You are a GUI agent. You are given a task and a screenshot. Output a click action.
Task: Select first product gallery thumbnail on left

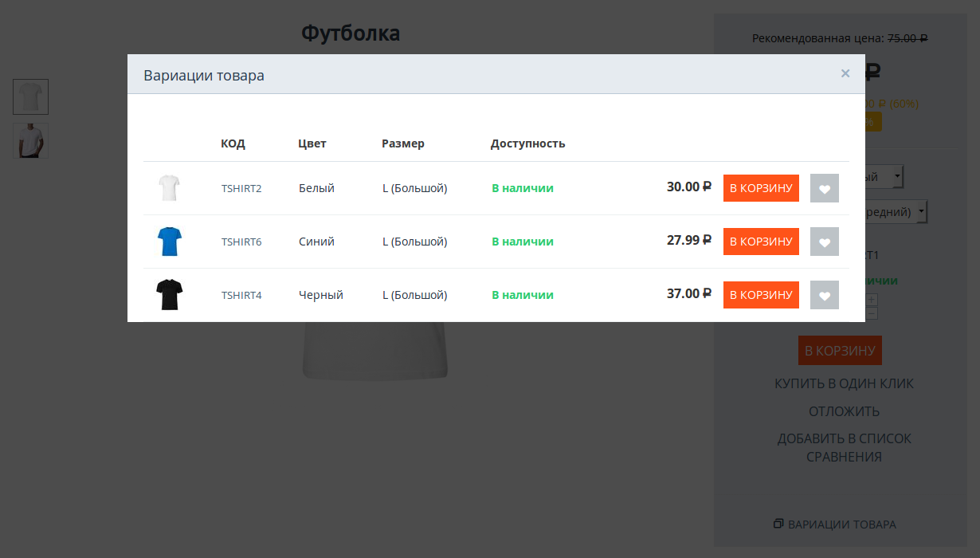point(31,97)
